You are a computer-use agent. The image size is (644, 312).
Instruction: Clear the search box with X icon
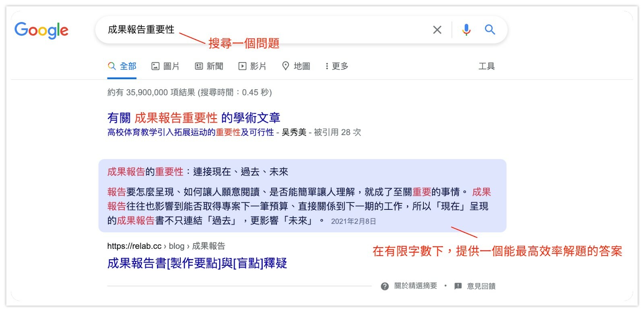[x=437, y=30]
